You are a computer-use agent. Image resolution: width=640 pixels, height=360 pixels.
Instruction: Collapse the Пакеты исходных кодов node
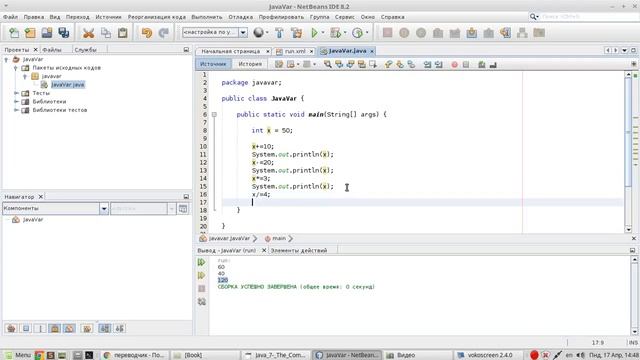click(x=16, y=68)
